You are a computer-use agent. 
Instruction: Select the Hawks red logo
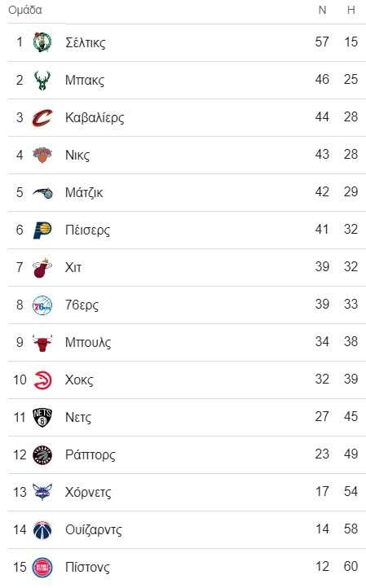click(42, 380)
